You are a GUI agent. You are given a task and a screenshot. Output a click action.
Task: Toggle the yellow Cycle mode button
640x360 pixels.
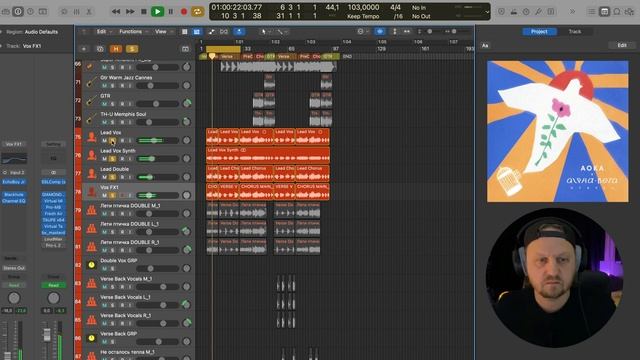click(x=198, y=11)
